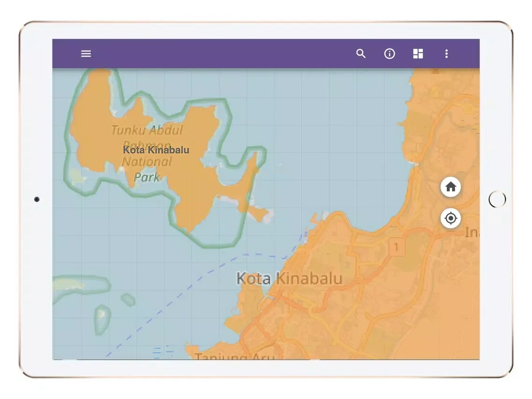Click the Tanjung Aru place label
This screenshot has width=532, height=399.
point(234,356)
